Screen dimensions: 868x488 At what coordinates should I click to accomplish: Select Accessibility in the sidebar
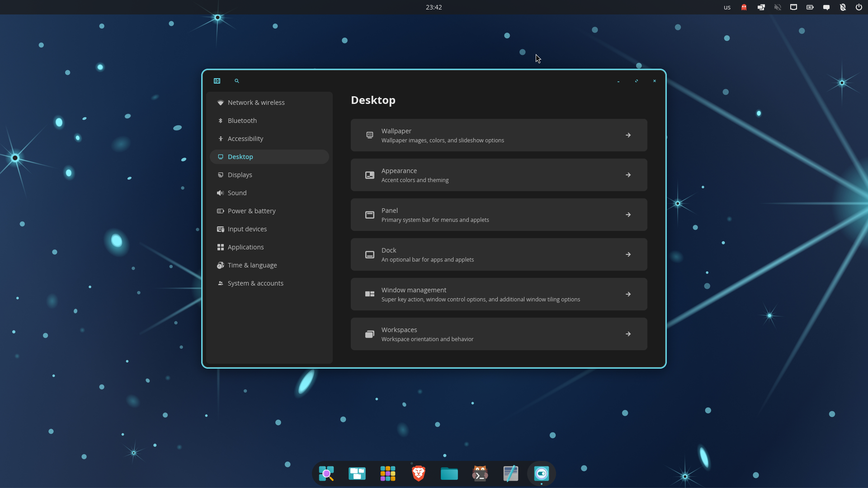click(269, 139)
